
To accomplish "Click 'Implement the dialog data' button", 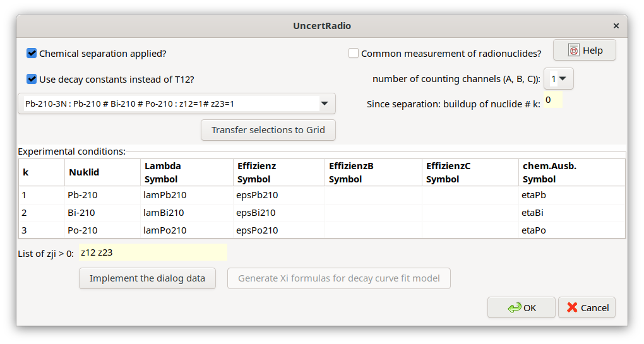I will (147, 278).
